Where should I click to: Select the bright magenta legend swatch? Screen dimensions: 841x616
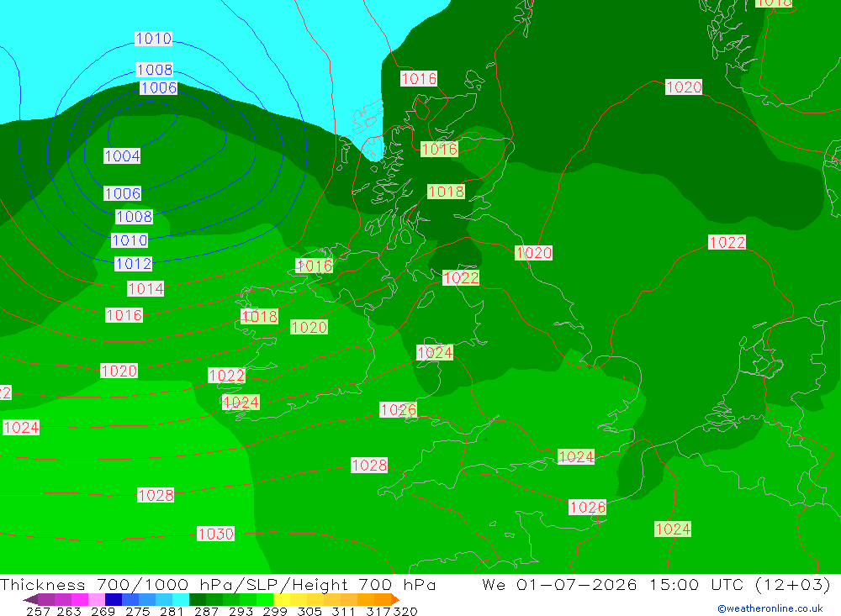[79, 599]
